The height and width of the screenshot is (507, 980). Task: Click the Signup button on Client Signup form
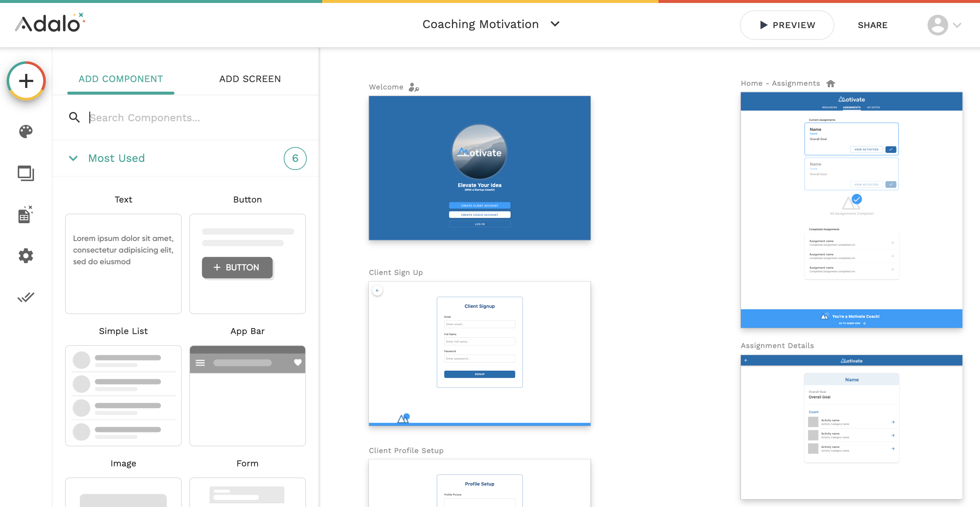(479, 374)
